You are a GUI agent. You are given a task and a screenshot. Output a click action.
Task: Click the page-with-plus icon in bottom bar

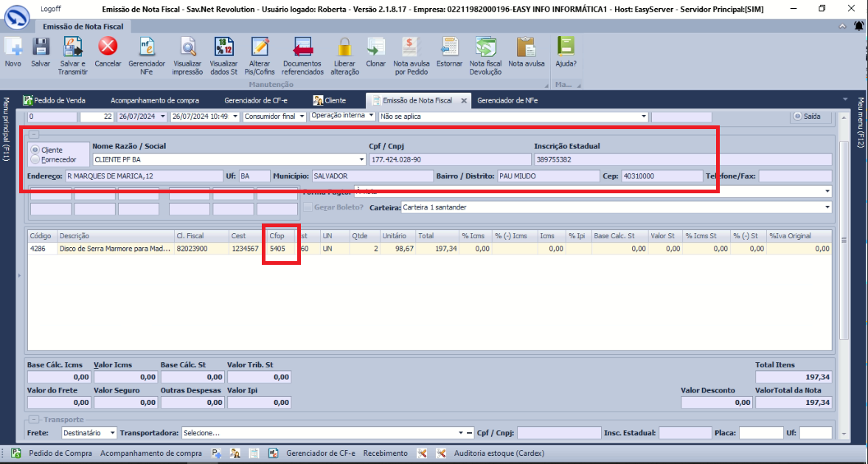pos(216,453)
